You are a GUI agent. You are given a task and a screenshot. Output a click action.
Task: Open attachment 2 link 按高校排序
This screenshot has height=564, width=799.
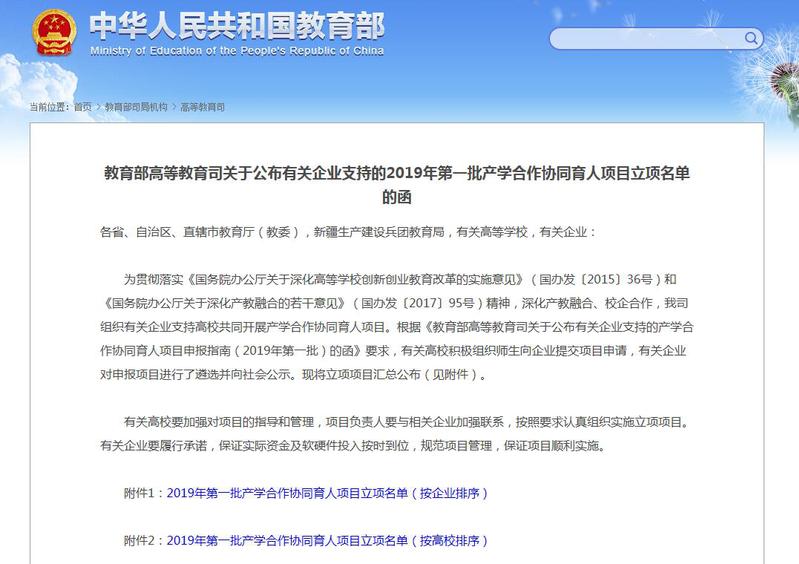pos(327,541)
